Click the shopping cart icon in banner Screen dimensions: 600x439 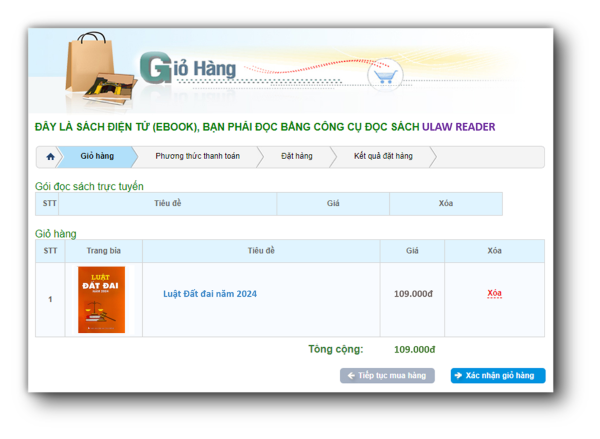385,76
